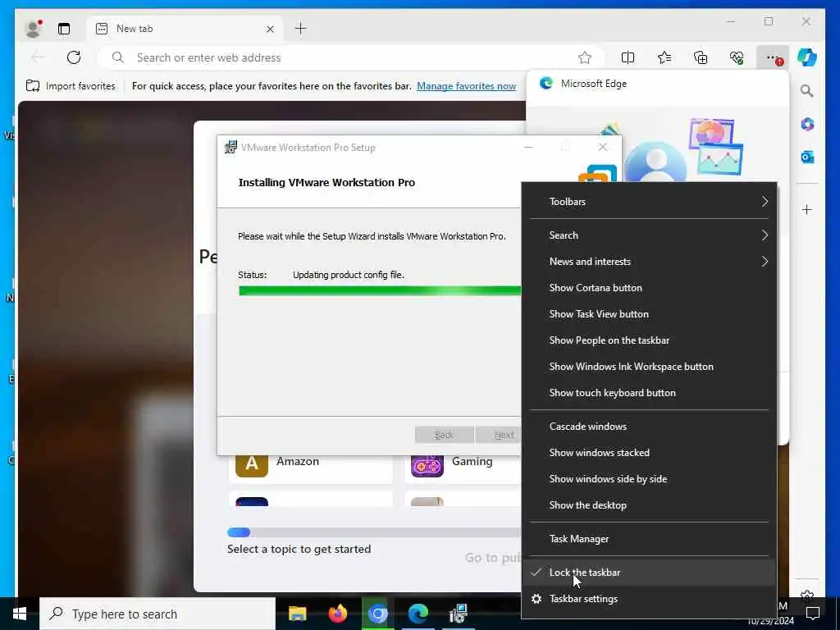Click the VMware setup progress bar
Image resolution: width=840 pixels, height=630 pixels.
[x=380, y=290]
